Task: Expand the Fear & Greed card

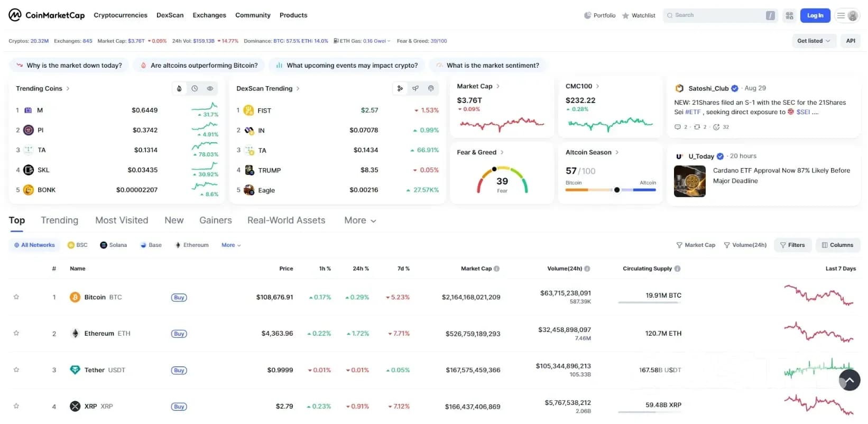Action: (x=480, y=152)
